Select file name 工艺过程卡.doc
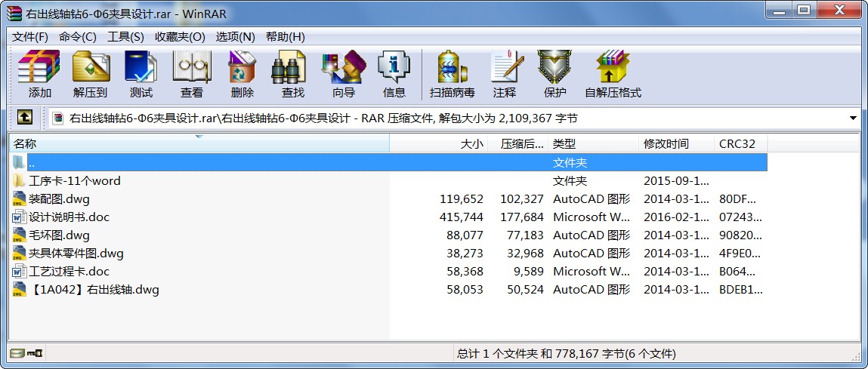 (x=70, y=272)
